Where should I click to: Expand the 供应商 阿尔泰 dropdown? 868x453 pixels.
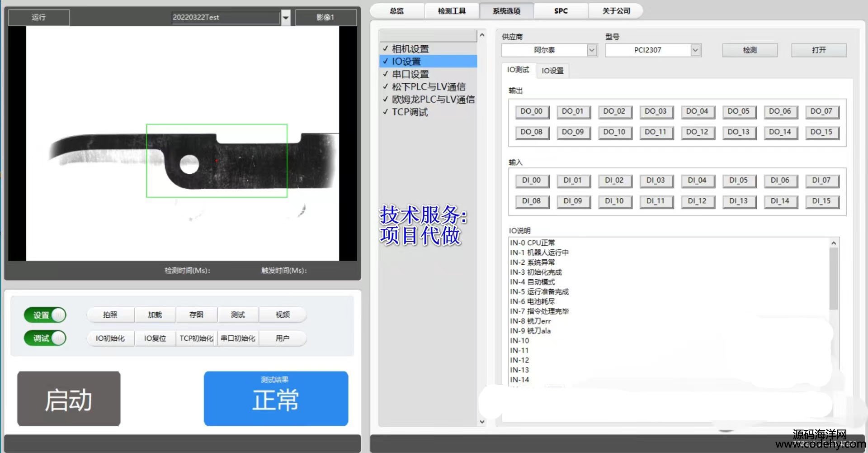pyautogui.click(x=592, y=50)
